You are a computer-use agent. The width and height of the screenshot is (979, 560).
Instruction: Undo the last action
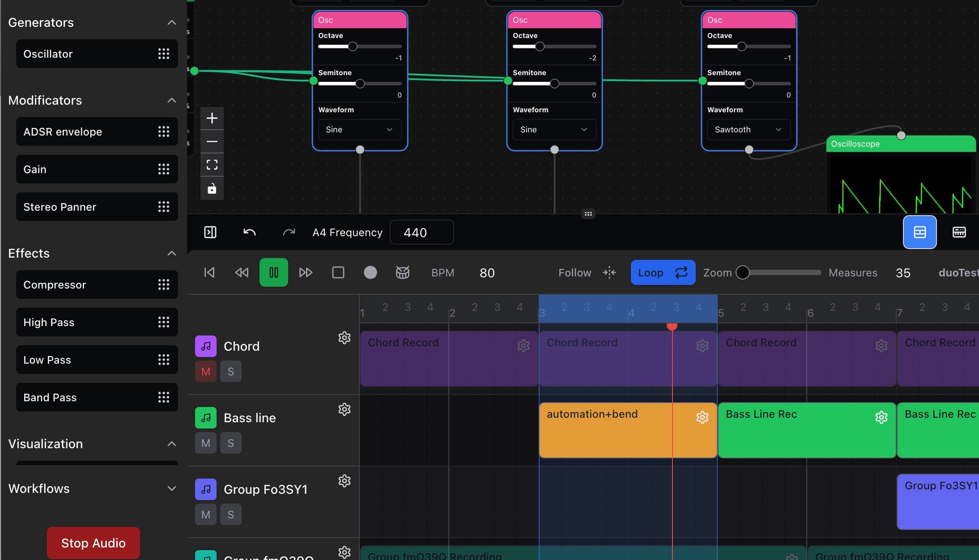pos(250,232)
